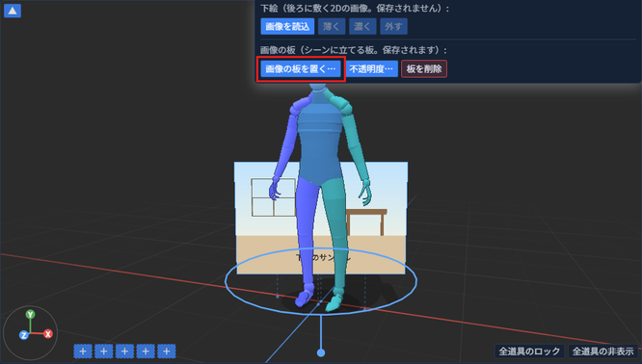The image size is (642, 364).
Task: Click the 濃く button
Action: [362, 26]
